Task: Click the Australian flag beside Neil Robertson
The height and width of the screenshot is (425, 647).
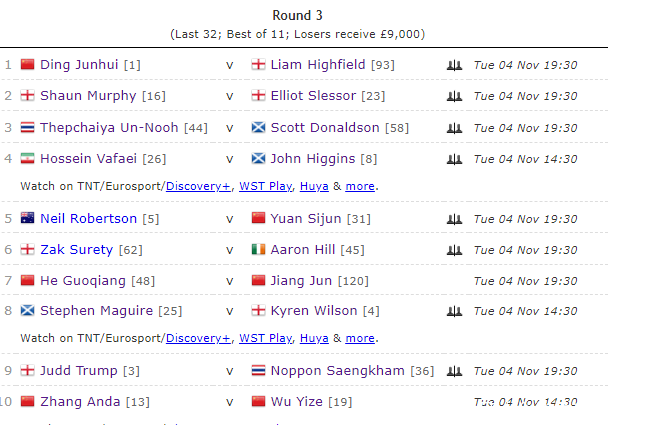Action: (x=27, y=219)
